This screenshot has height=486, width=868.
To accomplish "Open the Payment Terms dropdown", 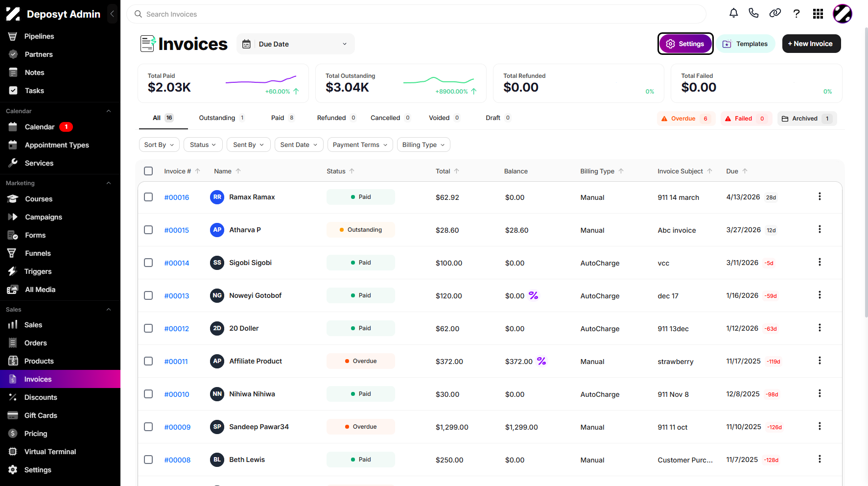I will (x=360, y=145).
